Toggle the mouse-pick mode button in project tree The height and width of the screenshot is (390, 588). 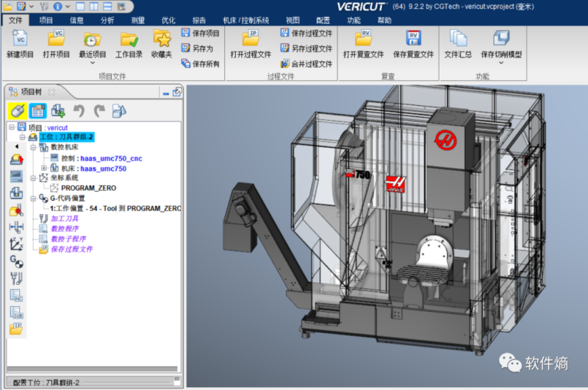(x=18, y=111)
